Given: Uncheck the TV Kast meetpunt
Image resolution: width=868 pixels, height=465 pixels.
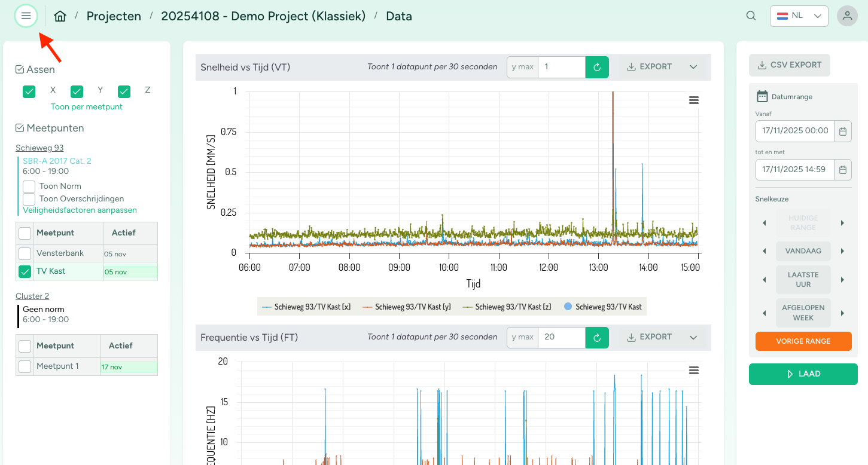Looking at the screenshot, I should tap(25, 272).
